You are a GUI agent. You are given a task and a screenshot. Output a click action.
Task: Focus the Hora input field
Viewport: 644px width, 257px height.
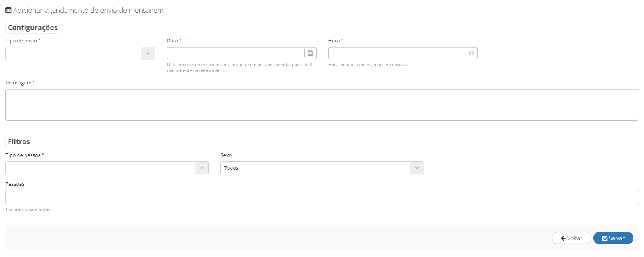coord(397,53)
